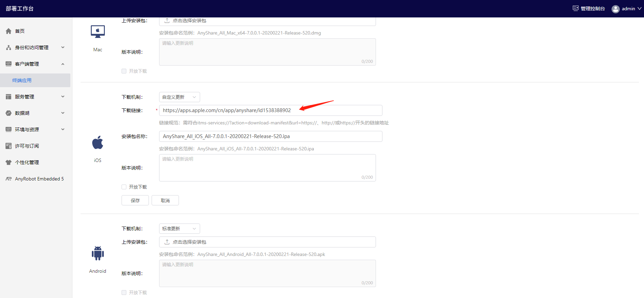Screen dimensions: 644x298
Task: Click the client management sidebar icon
Action: [9, 64]
